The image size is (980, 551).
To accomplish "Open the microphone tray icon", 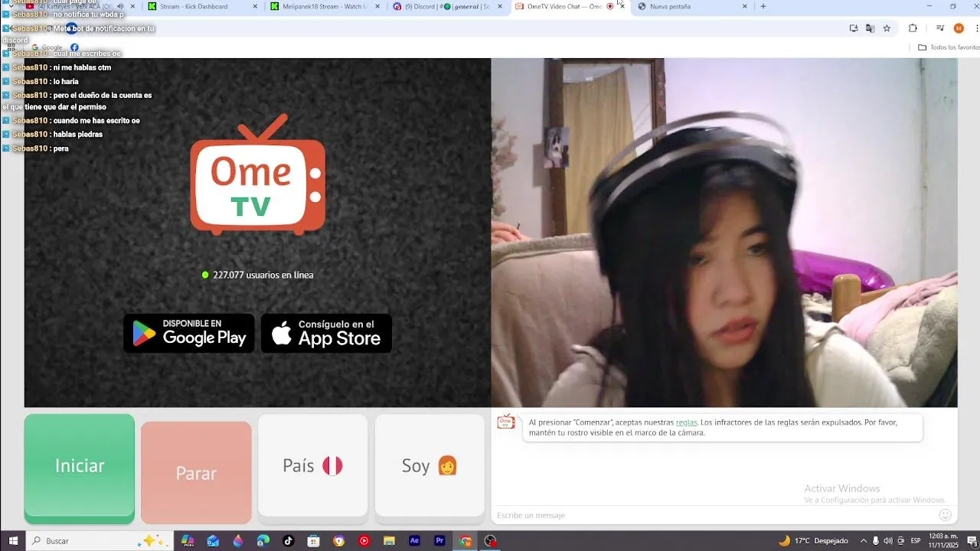I will pyautogui.click(x=876, y=541).
